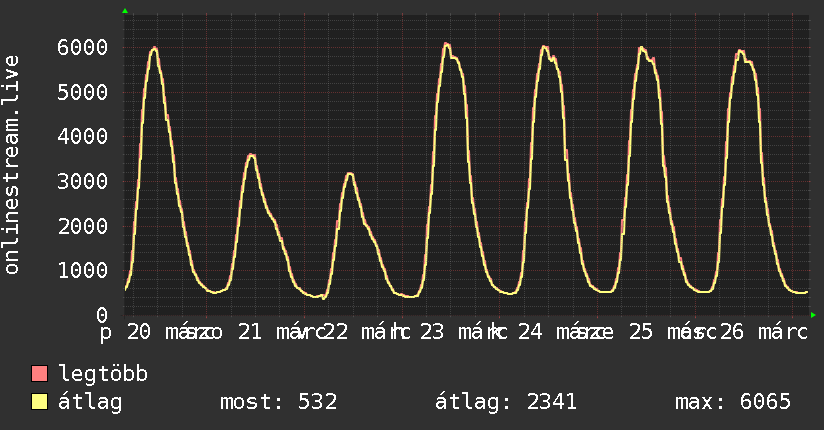
Task: Click the pink legtöbb legend swatch
Action: coord(39,373)
